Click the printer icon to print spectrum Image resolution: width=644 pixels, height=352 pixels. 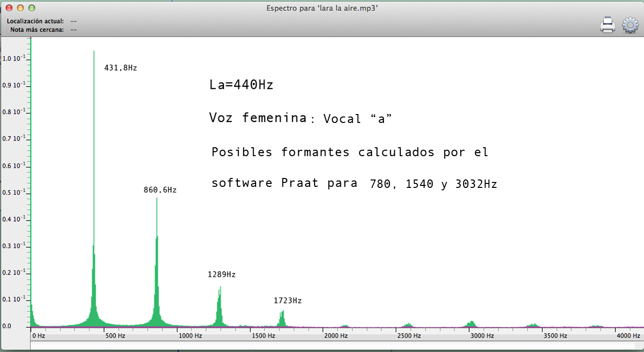[607, 25]
